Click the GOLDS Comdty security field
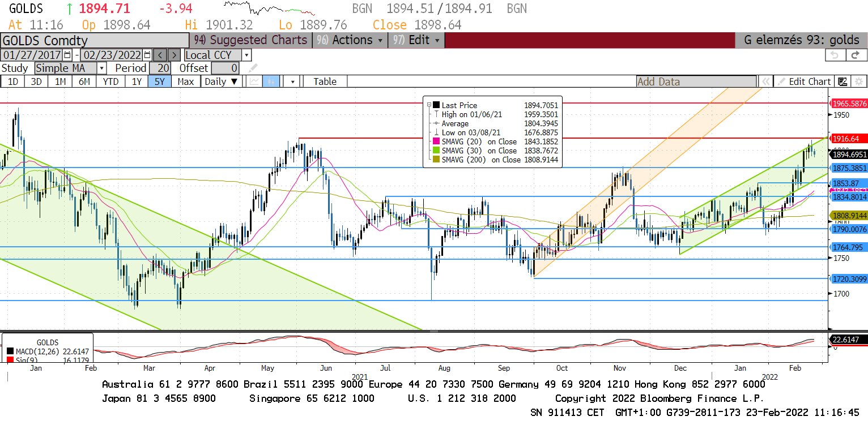This screenshot has height=429, width=868. click(x=95, y=40)
